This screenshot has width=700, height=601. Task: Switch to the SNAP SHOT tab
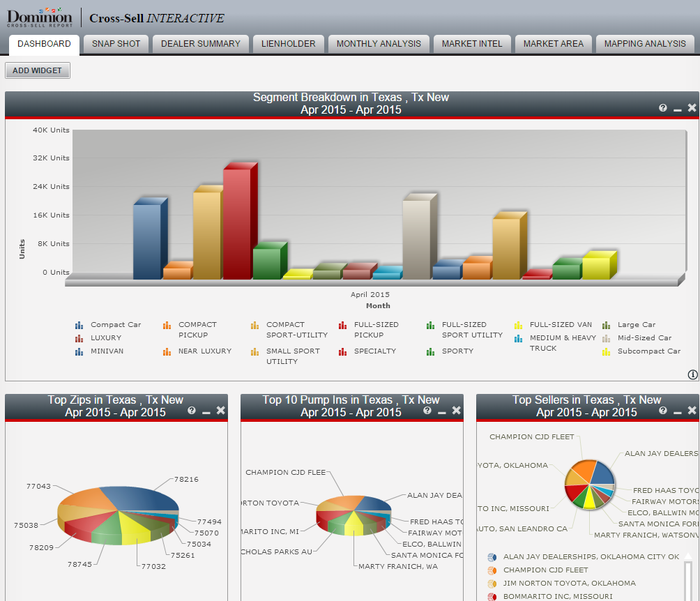click(116, 44)
